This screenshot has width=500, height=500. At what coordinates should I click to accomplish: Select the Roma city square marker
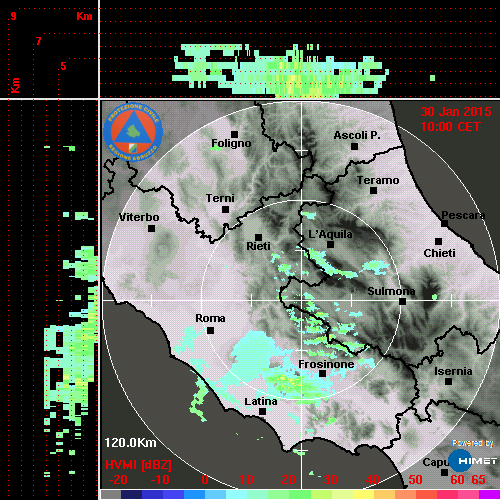(x=210, y=331)
